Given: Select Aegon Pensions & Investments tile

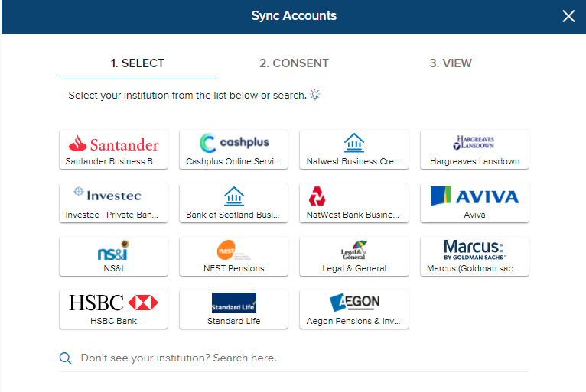Looking at the screenshot, I should [x=354, y=309].
